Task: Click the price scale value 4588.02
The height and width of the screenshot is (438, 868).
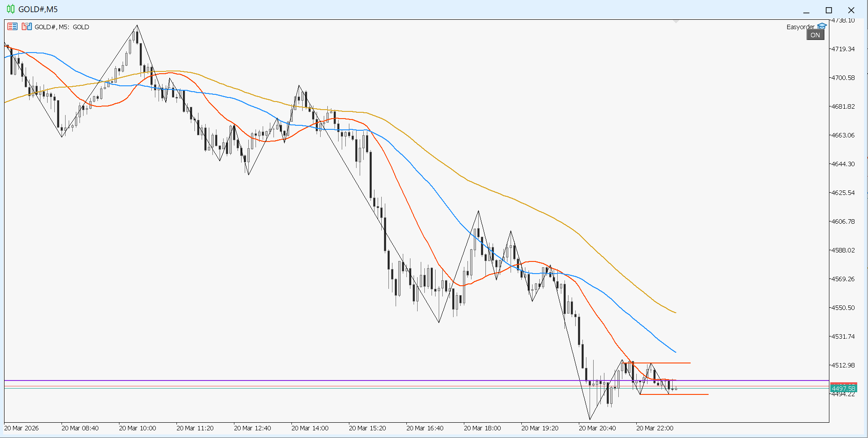Action: 843,250
